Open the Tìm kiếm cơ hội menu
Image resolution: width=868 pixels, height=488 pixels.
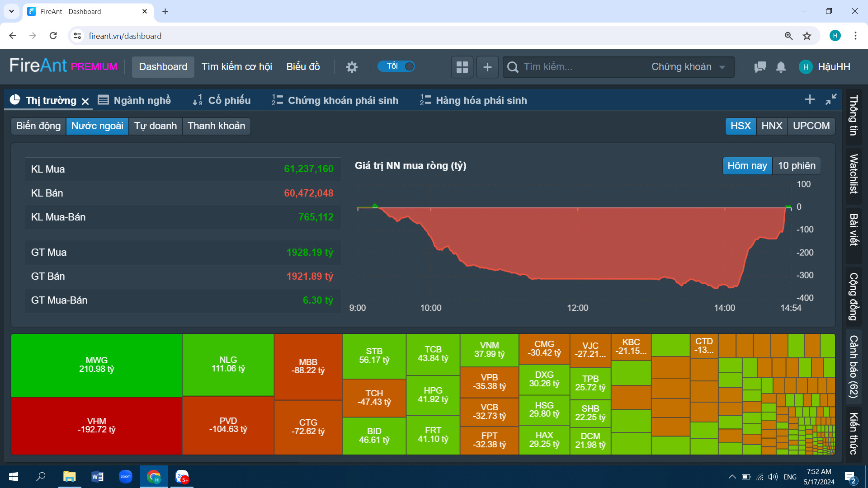point(236,67)
